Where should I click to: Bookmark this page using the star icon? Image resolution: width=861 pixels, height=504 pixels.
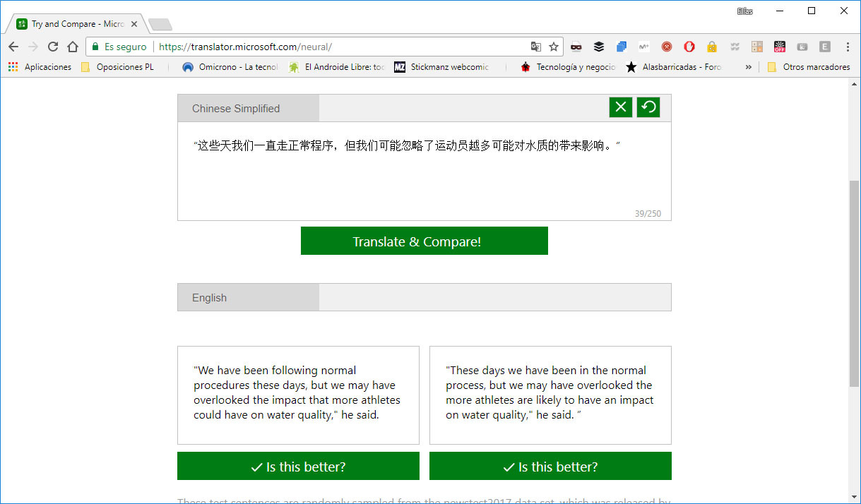click(554, 45)
